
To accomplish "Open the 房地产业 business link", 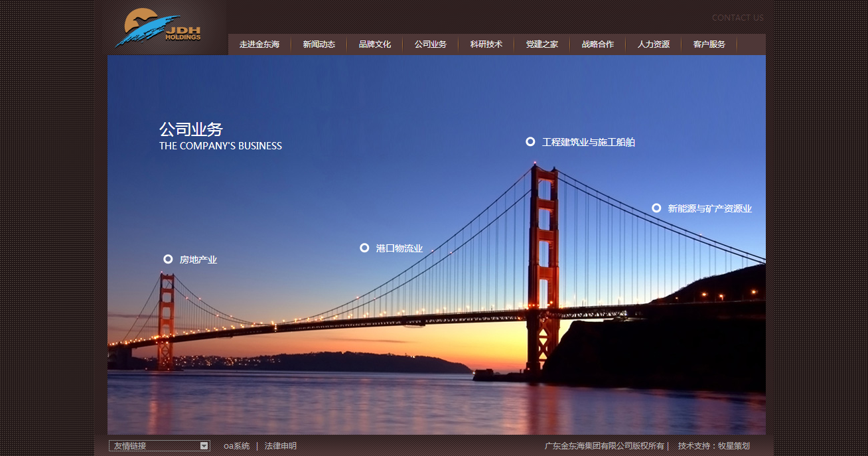I will click(x=198, y=260).
